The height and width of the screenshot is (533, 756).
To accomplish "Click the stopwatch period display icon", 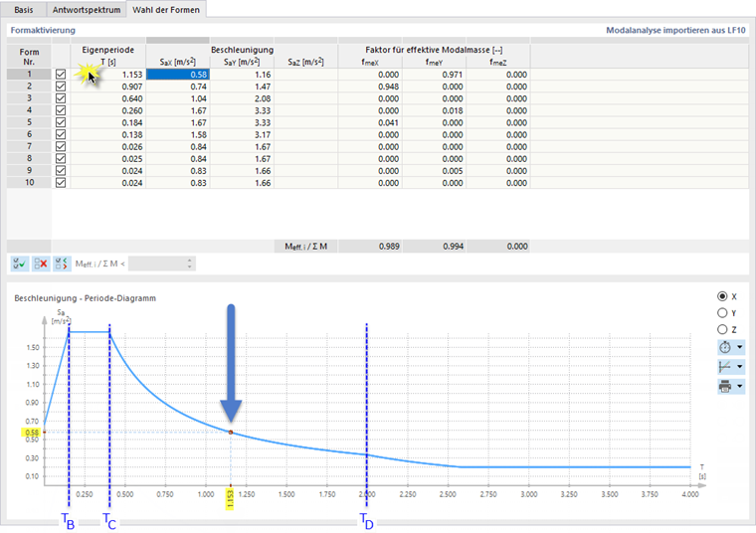I will pyautogui.click(x=724, y=347).
